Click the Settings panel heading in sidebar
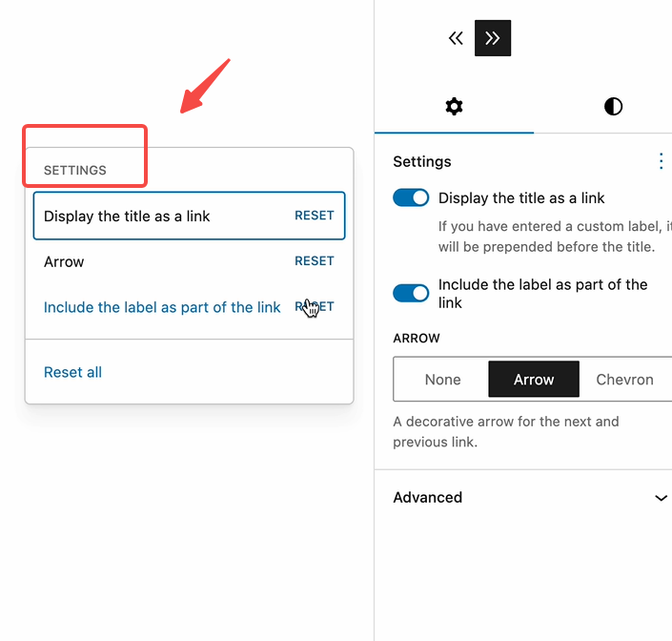Viewport: 672px width, 641px height. (x=422, y=161)
